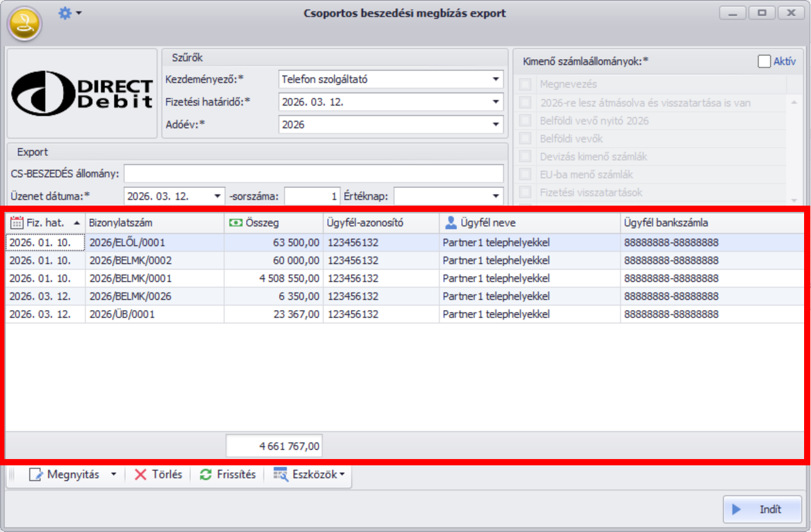Click the green Frissítés refresh icon
The height and width of the screenshot is (532, 811).
click(x=206, y=475)
